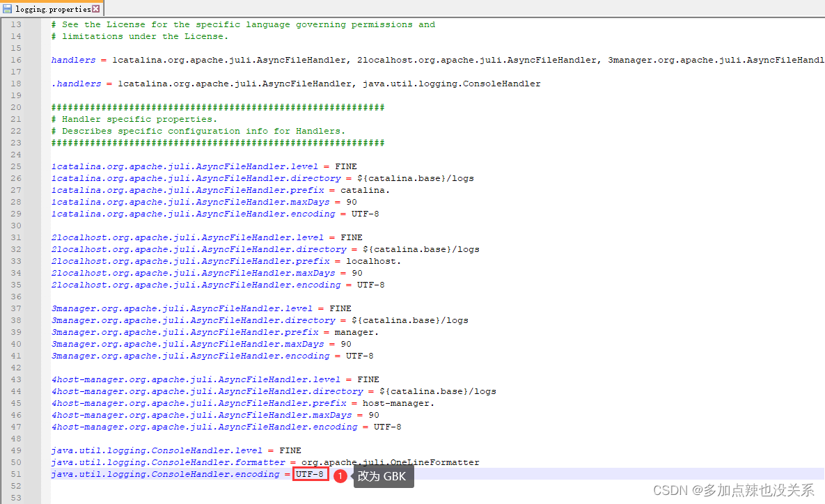Click the 'handlers' key on line 16
Viewport: 825px width, 504px height.
point(74,60)
